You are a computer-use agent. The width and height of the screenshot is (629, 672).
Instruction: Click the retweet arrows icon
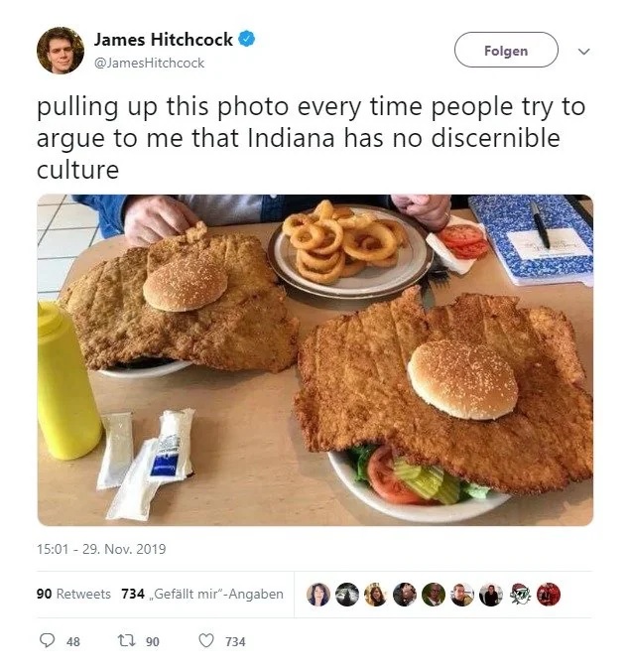click(127, 640)
